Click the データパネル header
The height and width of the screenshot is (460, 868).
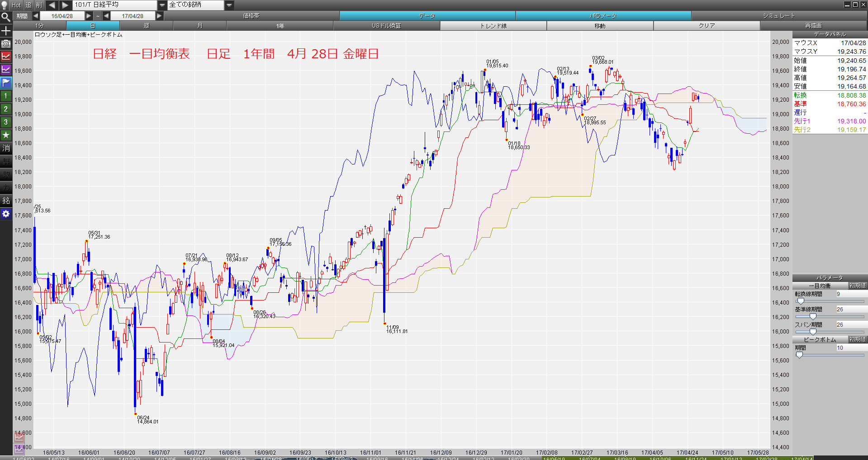coord(830,34)
